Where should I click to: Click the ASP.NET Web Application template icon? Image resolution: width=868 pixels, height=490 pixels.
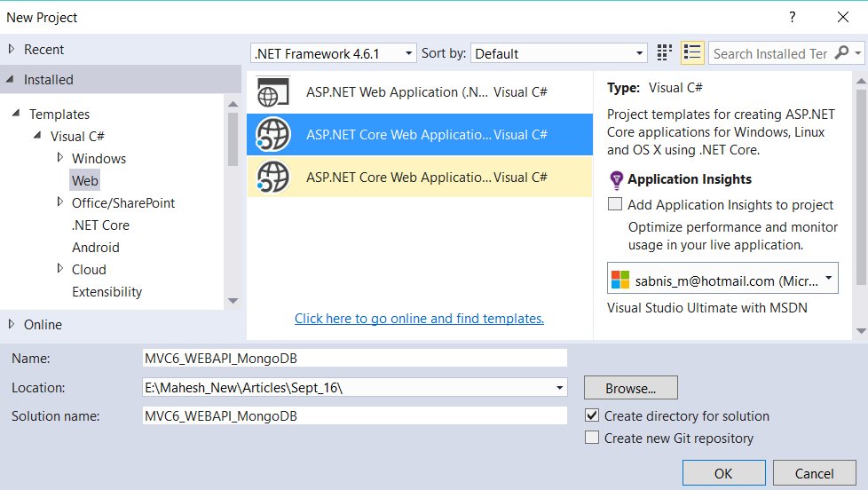click(272, 92)
